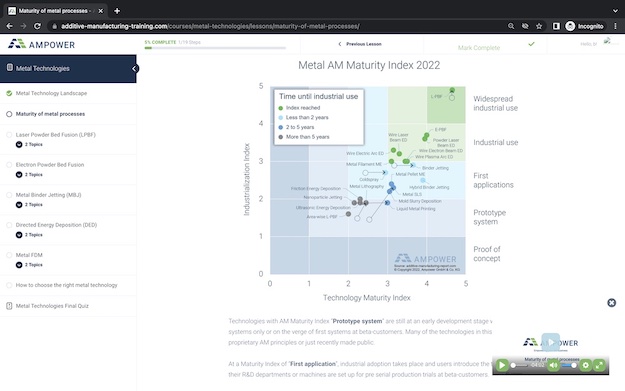The width and height of the screenshot is (625, 391).
Task: Click the Metal FDM status circle
Action: 9,255
